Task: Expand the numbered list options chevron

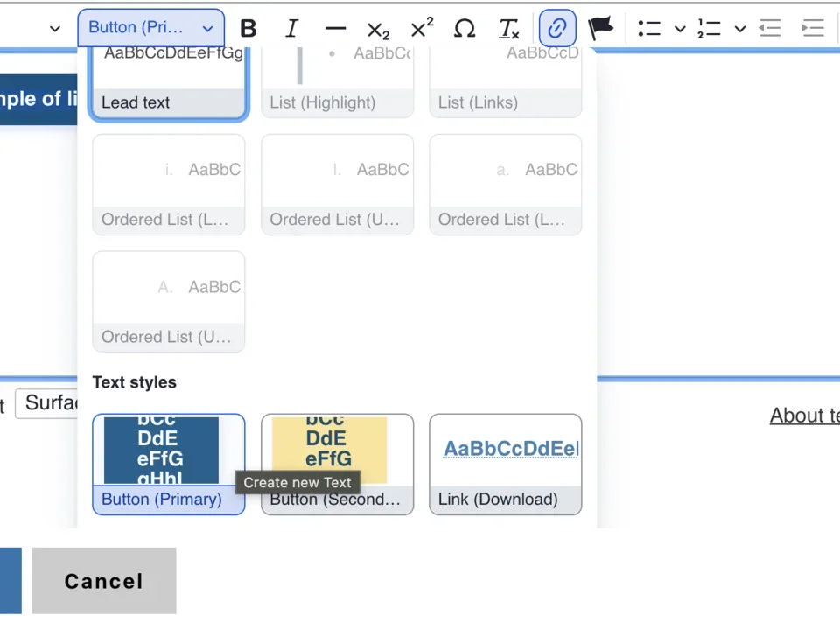Action: coord(739,28)
